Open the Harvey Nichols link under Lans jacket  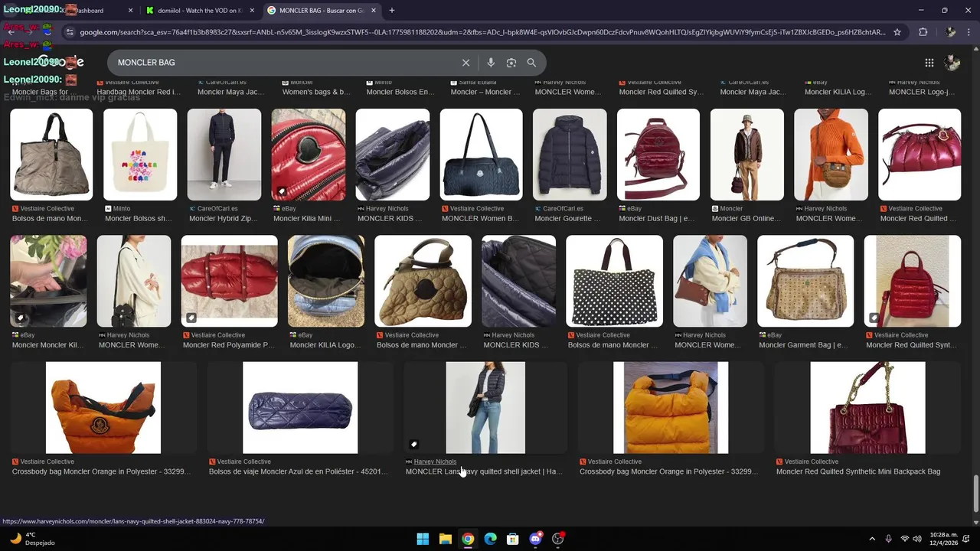435,461
